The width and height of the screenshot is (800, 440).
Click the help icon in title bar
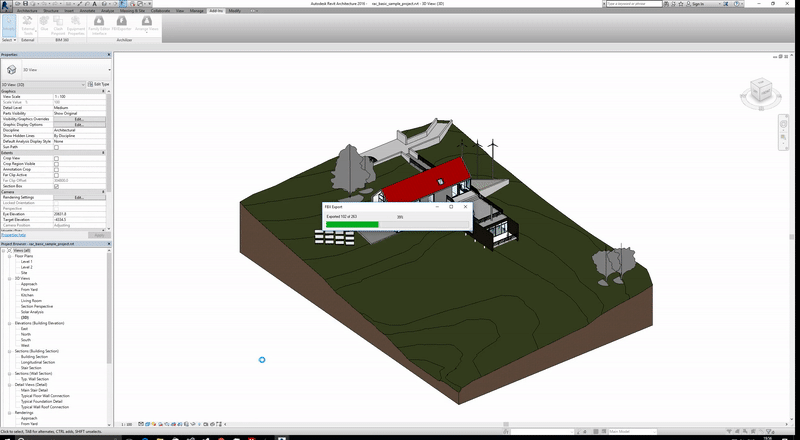tap(737, 4)
